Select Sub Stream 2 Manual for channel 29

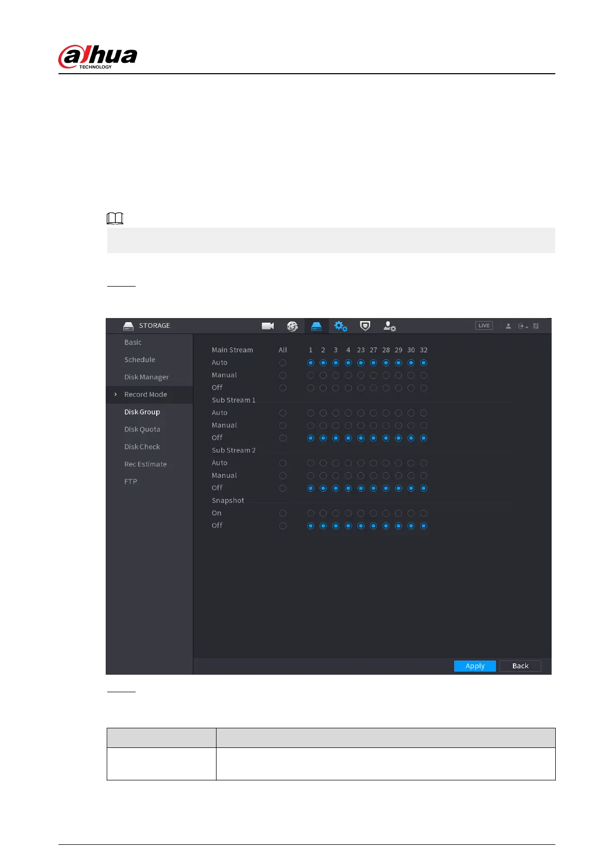(x=399, y=476)
